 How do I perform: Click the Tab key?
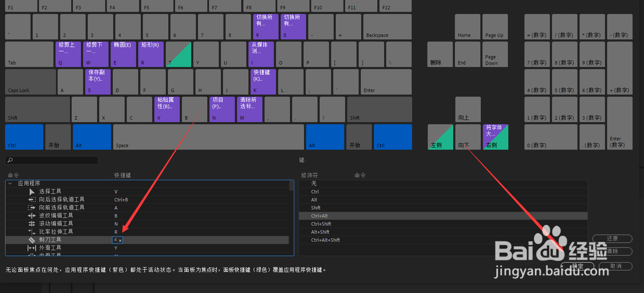pos(29,54)
